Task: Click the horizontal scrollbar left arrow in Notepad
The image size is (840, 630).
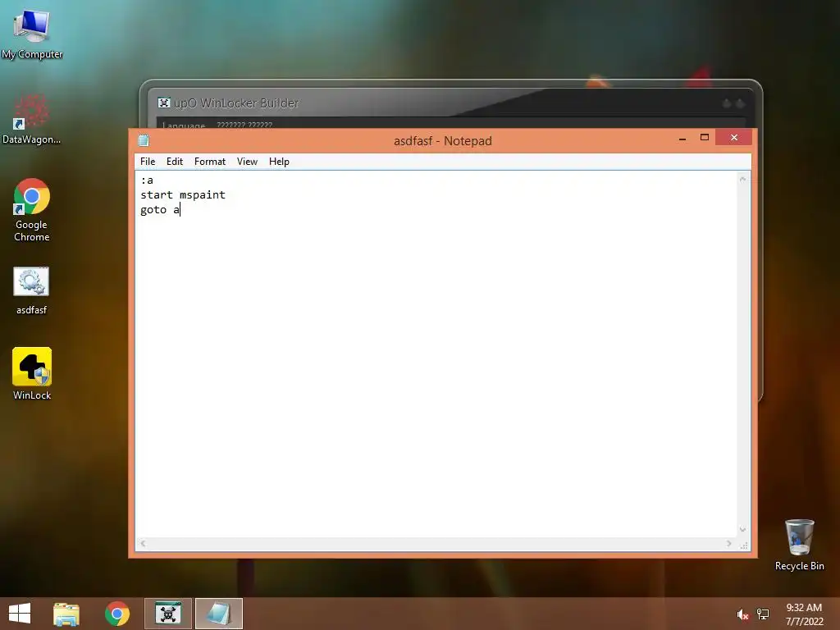Action: tap(143, 544)
